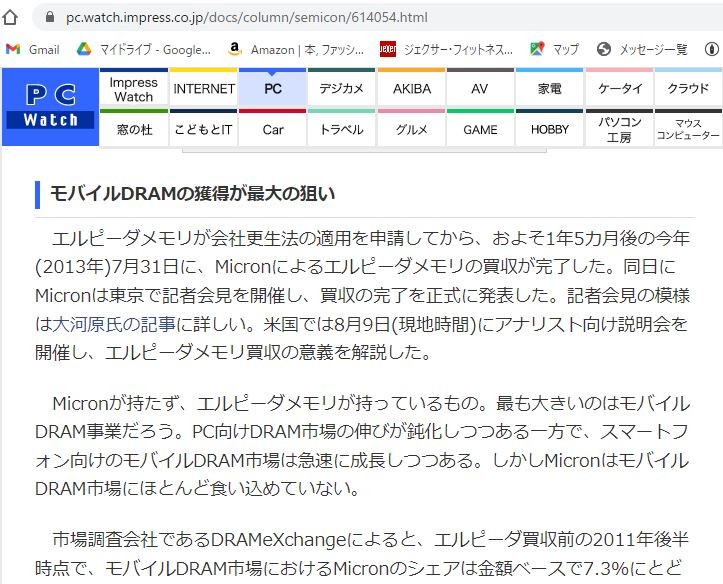Click the PC Watch logo
This screenshot has height=584, width=723.
(x=51, y=106)
